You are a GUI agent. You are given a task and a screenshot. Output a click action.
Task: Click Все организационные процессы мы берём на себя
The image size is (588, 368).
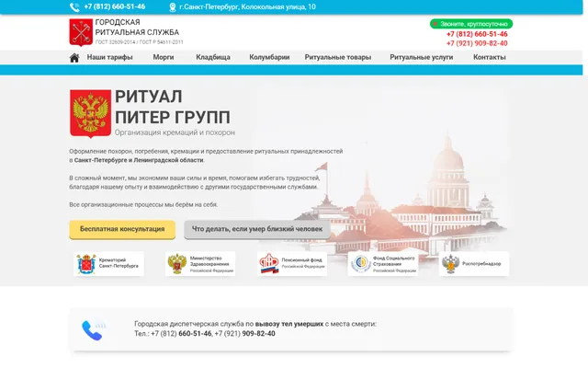[x=143, y=204]
